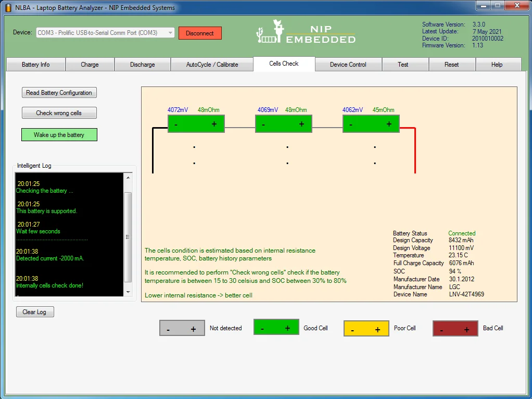
Task: Click the battery app icon in title bar
Action: pyautogui.click(x=8, y=7)
